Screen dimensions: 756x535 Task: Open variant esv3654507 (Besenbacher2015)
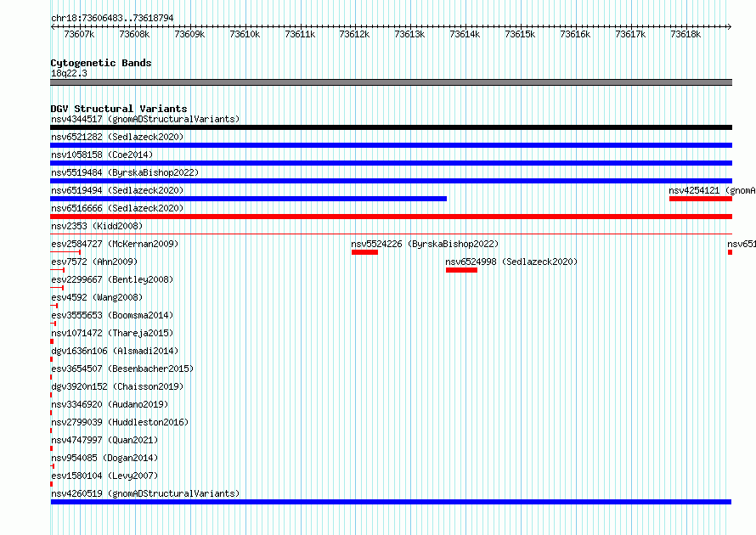click(122, 369)
